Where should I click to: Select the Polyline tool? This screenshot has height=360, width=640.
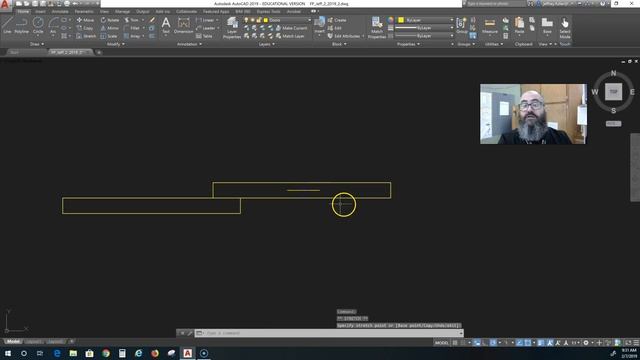coord(22,25)
